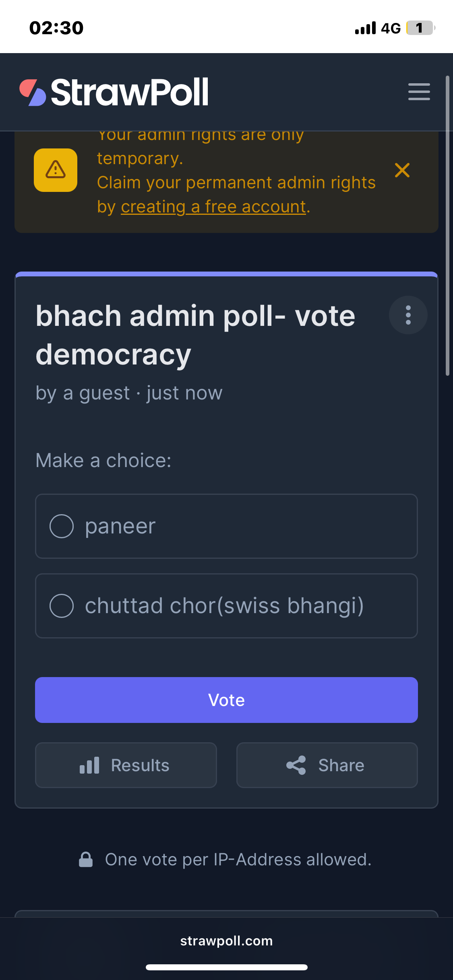The width and height of the screenshot is (453, 980).
Task: Click the page scrollbar on right edge
Action: (x=447, y=225)
